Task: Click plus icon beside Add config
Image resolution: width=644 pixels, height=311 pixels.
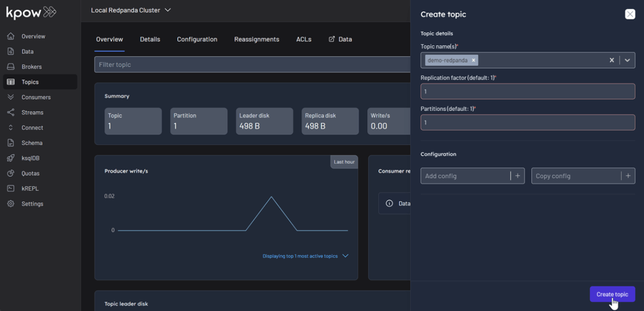Action: click(x=517, y=176)
